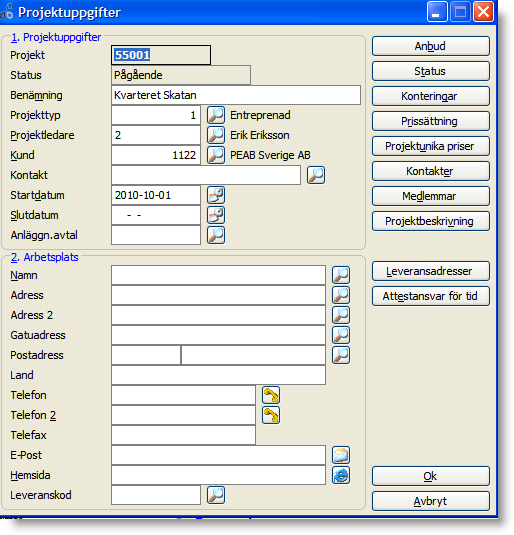Send mail via E-Post envelope icon
Viewport: 514px width, 535px height.
pos(341,455)
